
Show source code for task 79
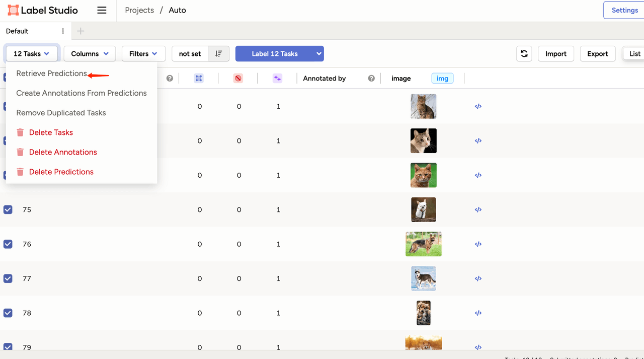pyautogui.click(x=478, y=347)
